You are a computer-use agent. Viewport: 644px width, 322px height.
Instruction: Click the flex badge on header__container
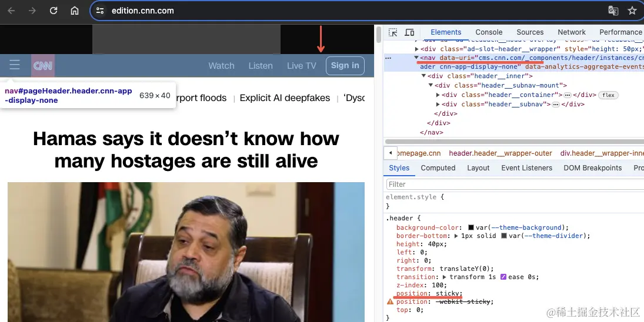pyautogui.click(x=608, y=95)
